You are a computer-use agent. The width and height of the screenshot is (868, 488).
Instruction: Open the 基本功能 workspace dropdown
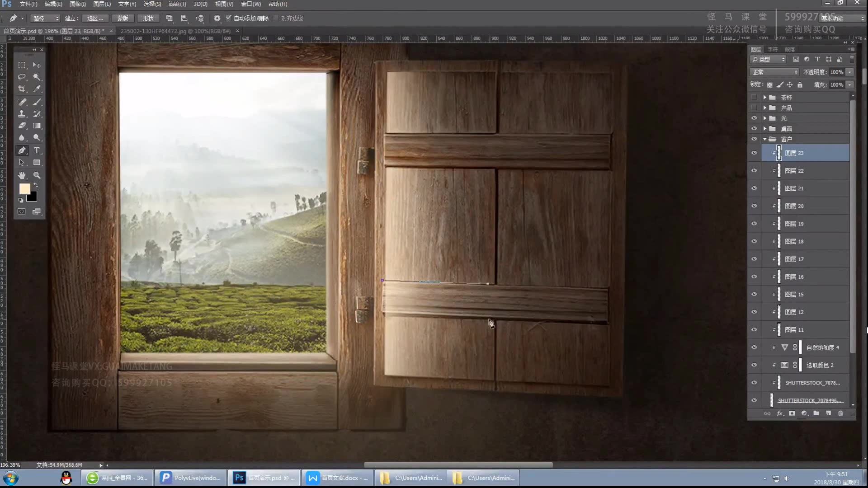tap(843, 19)
